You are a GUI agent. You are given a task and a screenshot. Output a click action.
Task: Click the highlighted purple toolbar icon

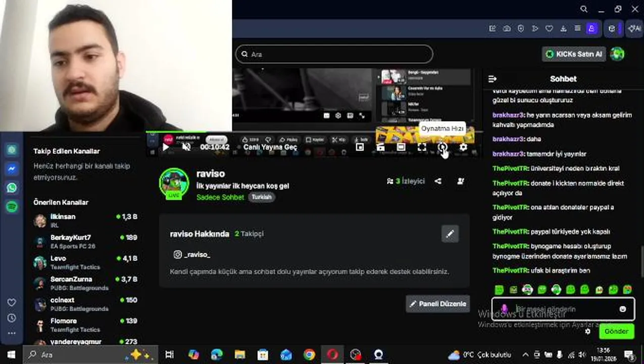[591, 29]
